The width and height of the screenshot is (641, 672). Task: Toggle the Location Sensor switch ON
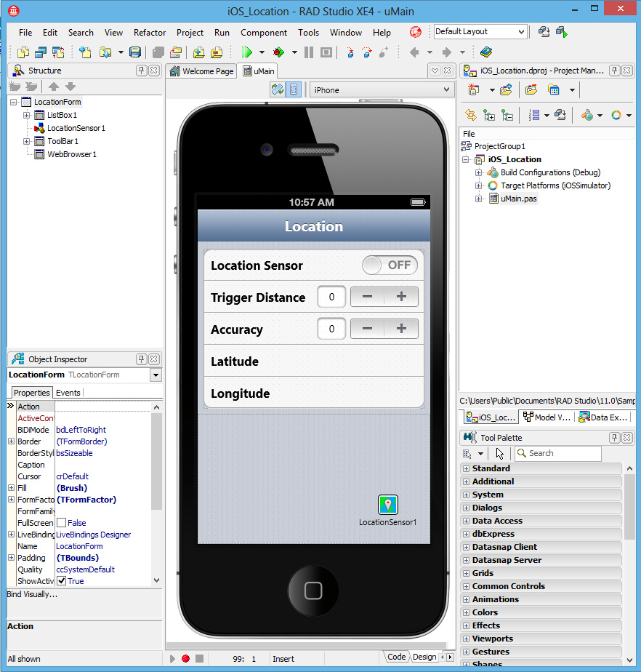[x=390, y=265]
